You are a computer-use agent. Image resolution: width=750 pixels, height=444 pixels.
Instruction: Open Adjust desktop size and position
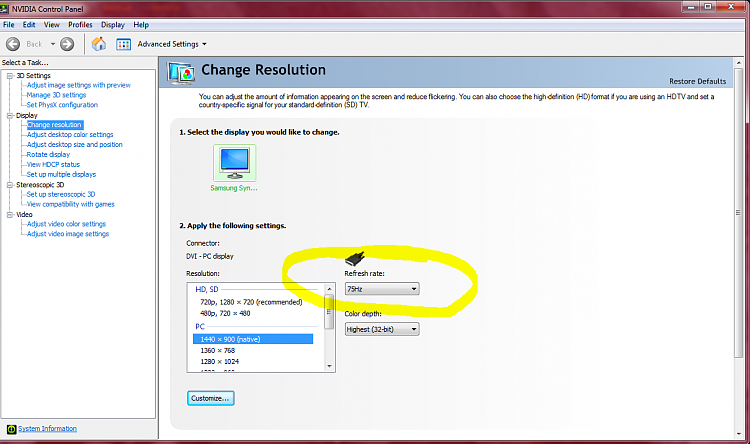coord(75,144)
